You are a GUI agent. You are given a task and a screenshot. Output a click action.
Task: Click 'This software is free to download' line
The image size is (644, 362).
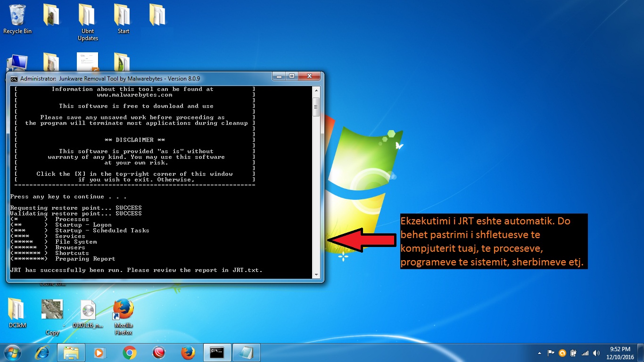(136, 106)
